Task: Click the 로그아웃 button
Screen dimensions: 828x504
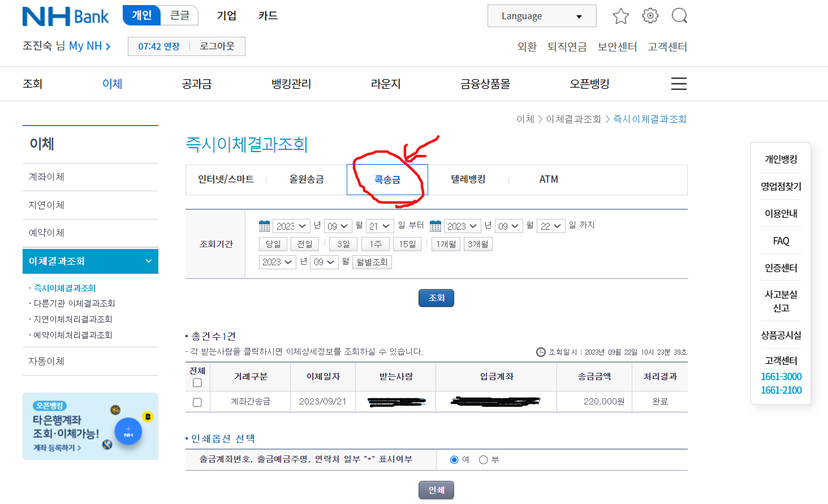Action: pyautogui.click(x=217, y=46)
